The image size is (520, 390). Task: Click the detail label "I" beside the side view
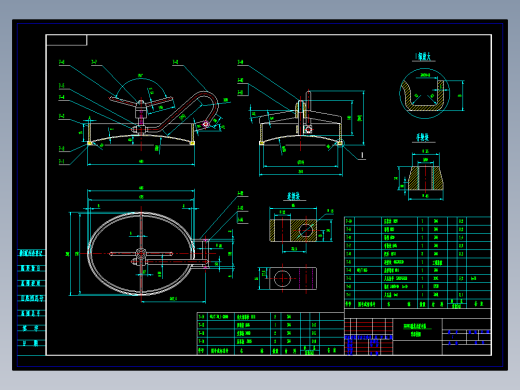point(362,155)
